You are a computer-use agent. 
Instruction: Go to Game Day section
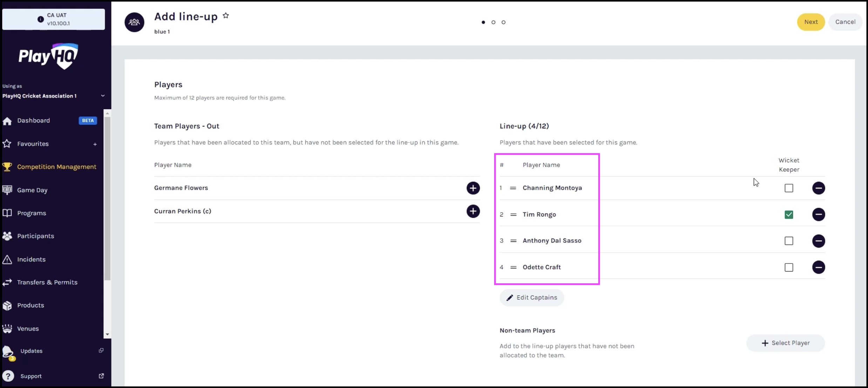coord(32,190)
